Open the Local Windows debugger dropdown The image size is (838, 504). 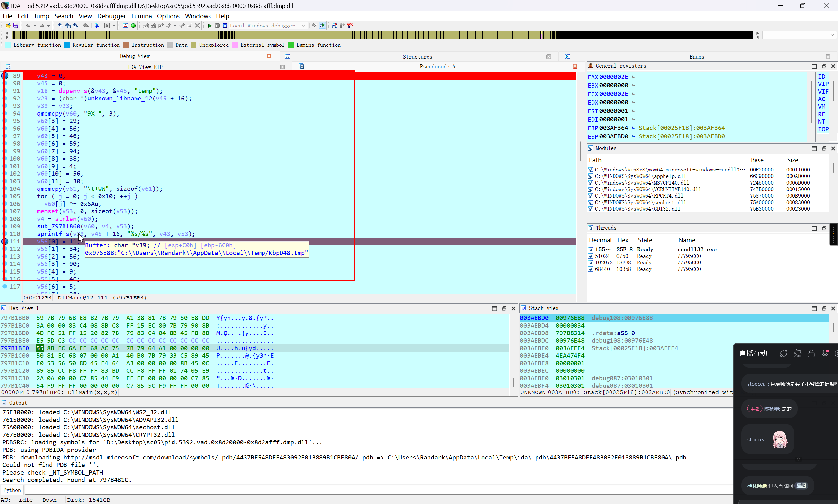[x=268, y=26]
